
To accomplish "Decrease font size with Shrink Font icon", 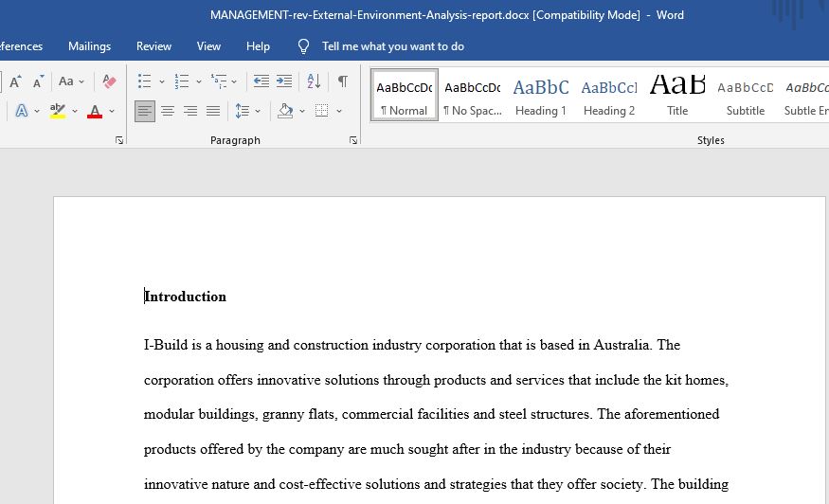I will pyautogui.click(x=38, y=81).
